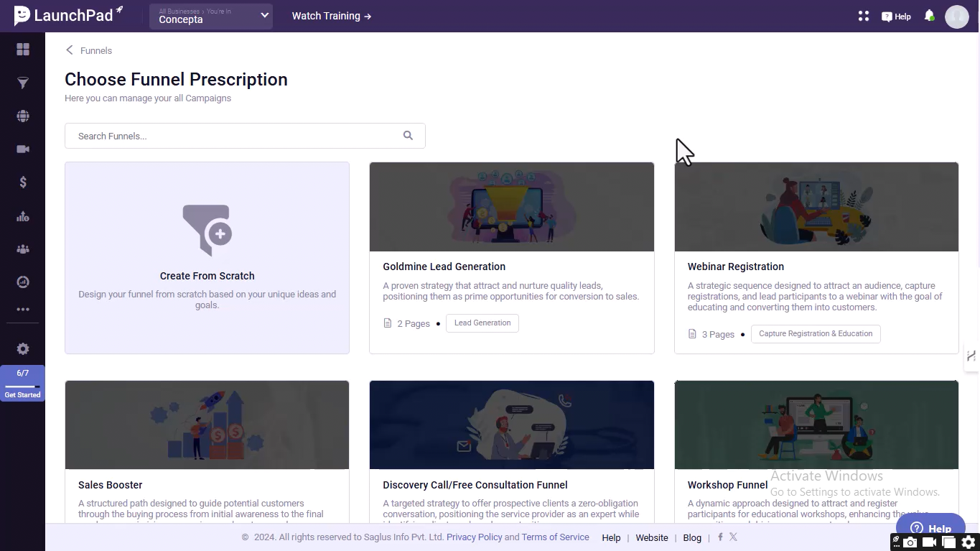Open the floating Help chat button
The image size is (980, 551).
(930, 528)
